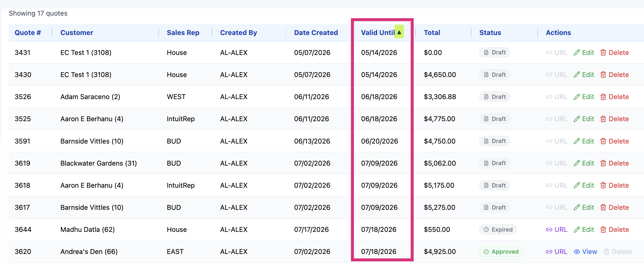Edit quote 3591 for Barnside Vittles

click(x=584, y=141)
